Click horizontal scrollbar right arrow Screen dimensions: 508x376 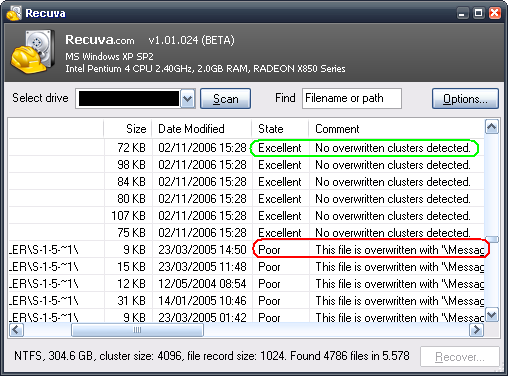coord(476,330)
